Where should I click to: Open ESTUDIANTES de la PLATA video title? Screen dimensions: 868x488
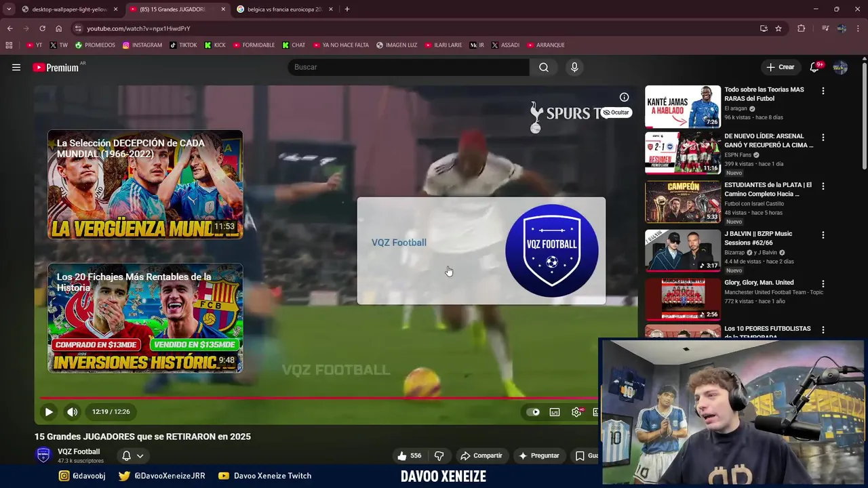(x=768, y=189)
